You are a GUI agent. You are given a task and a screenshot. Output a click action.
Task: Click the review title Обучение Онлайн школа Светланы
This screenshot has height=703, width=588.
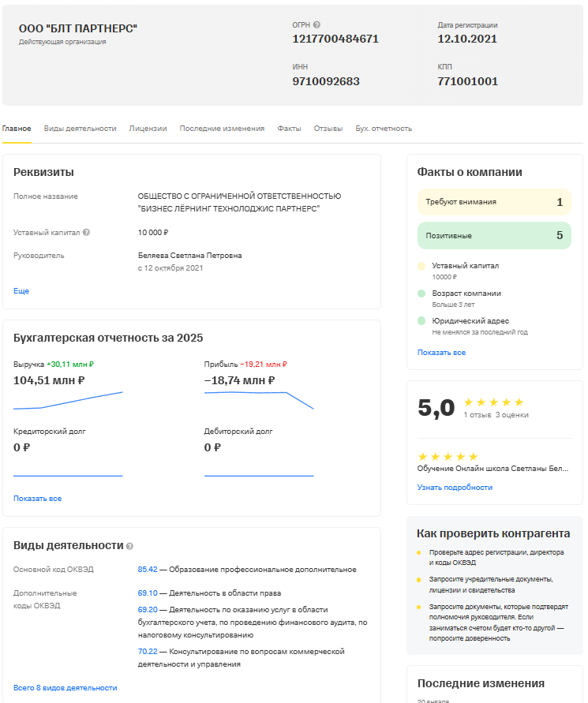492,469
